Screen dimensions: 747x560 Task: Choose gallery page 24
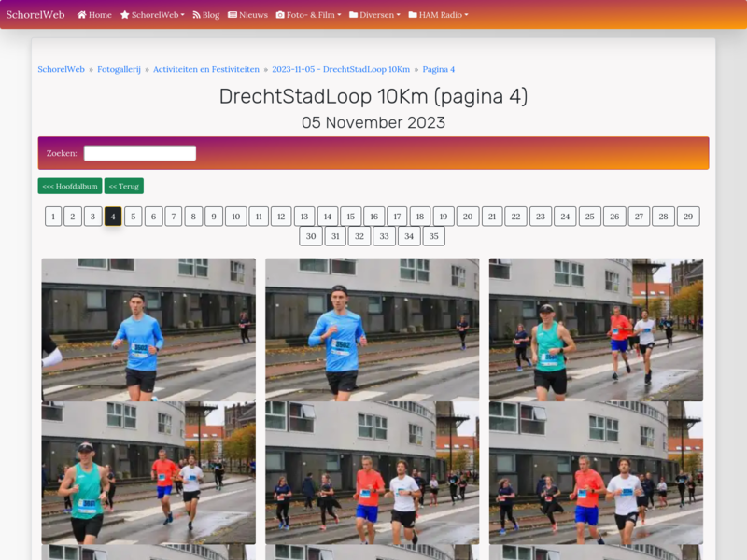pos(565,217)
